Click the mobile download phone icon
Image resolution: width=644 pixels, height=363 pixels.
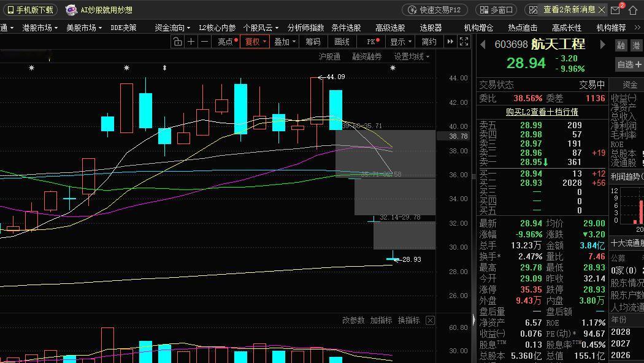[x=10, y=10]
